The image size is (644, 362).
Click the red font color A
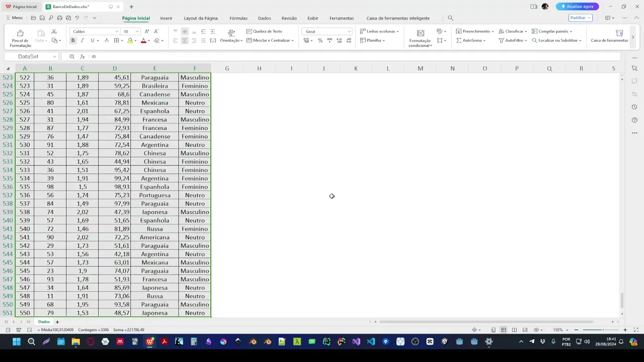[x=143, y=40]
